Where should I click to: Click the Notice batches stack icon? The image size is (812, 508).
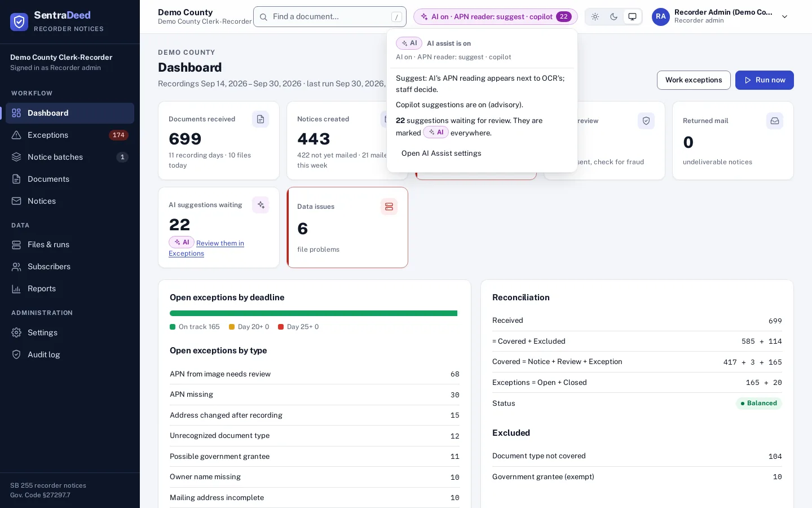(x=16, y=157)
